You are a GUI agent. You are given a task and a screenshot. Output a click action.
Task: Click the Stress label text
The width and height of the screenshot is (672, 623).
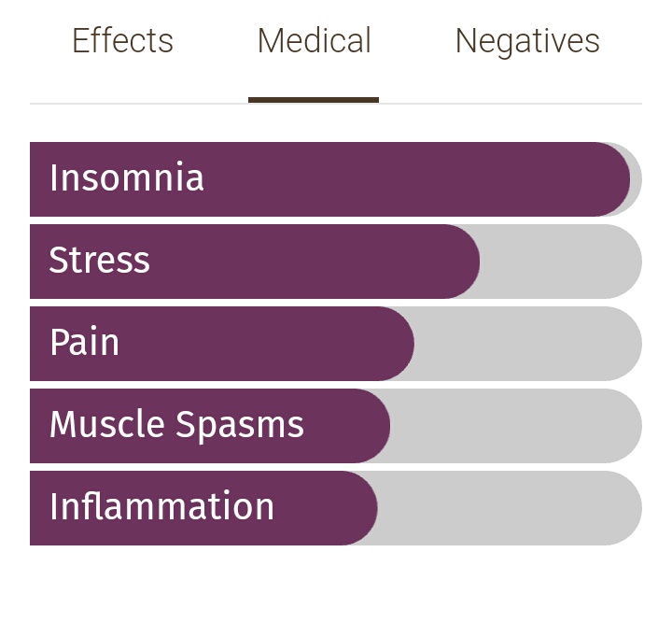pyautogui.click(x=100, y=260)
